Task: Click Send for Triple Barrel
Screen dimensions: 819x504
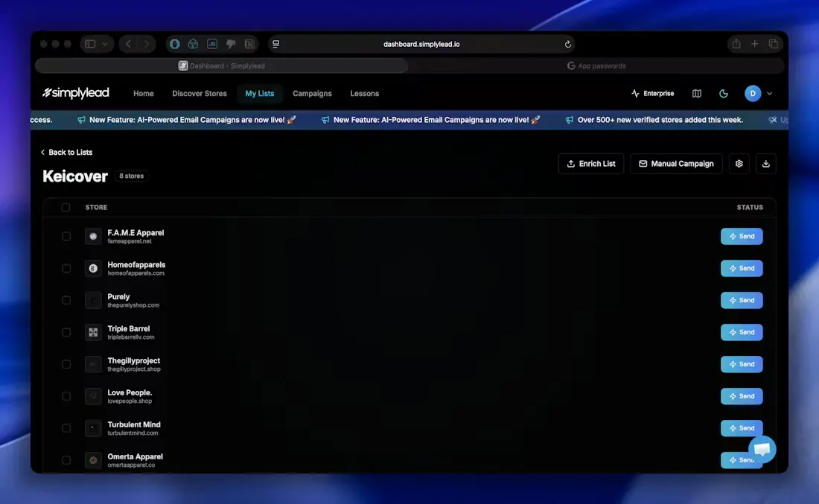Action: pyautogui.click(x=742, y=332)
